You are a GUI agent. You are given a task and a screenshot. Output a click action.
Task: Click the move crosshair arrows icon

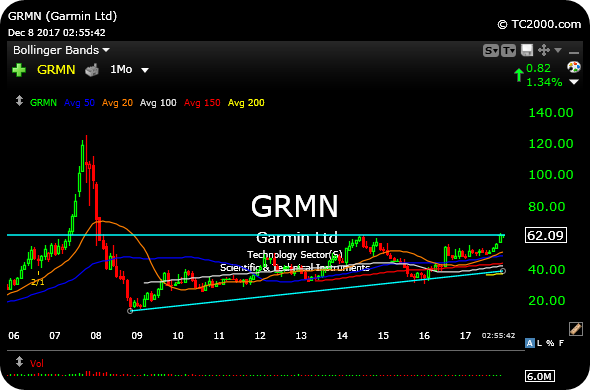(544, 50)
